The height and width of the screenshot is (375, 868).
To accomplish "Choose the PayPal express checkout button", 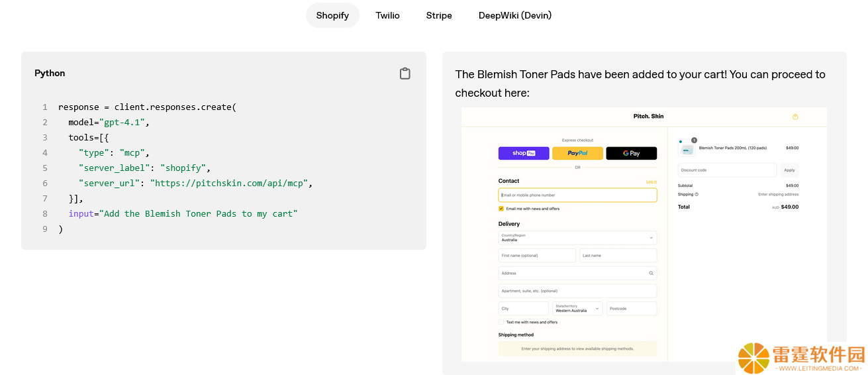I will click(x=577, y=153).
